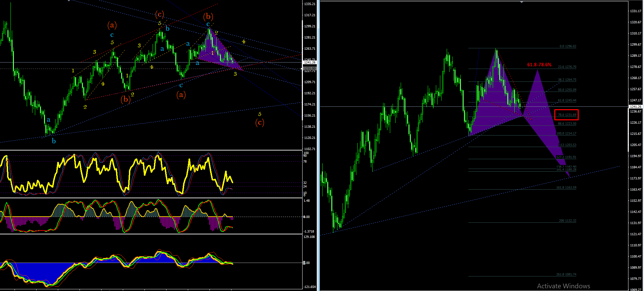Screen dimensions: 644x291
Task: Click the 78 level on the oscillator scale
Action: pos(305,162)
